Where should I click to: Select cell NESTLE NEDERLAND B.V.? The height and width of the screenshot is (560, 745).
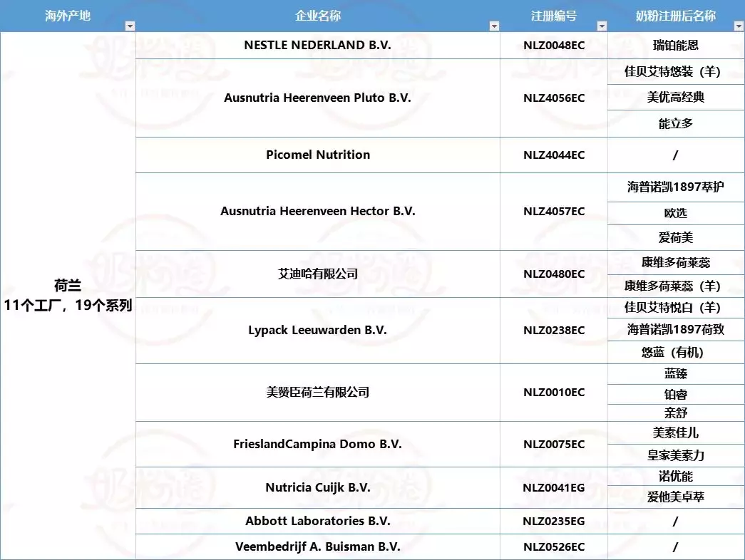317,45
